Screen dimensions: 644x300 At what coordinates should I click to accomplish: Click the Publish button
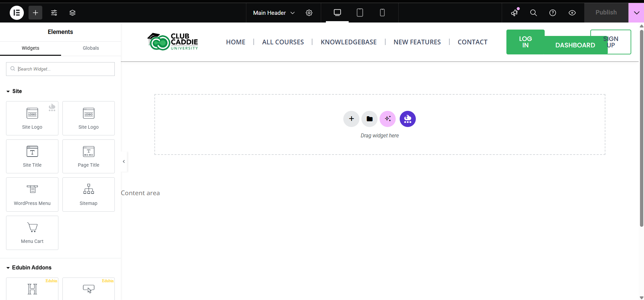[x=606, y=12]
